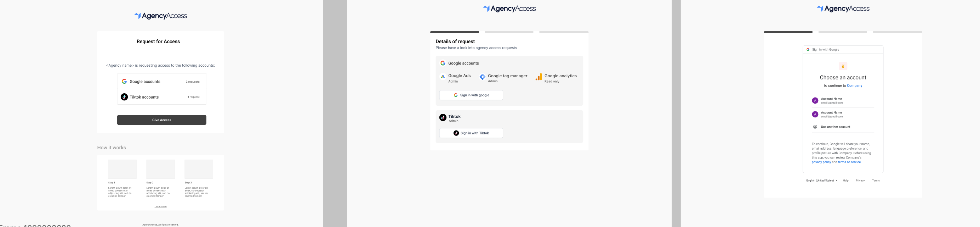Image resolution: width=980 pixels, height=227 pixels.
Task: Select Use another account option
Action: [843, 127]
